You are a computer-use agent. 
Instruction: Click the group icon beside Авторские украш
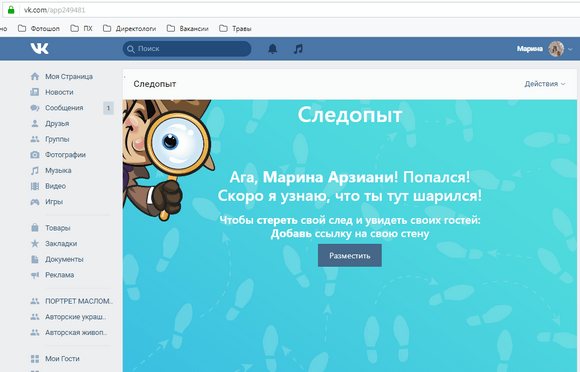tap(35, 317)
